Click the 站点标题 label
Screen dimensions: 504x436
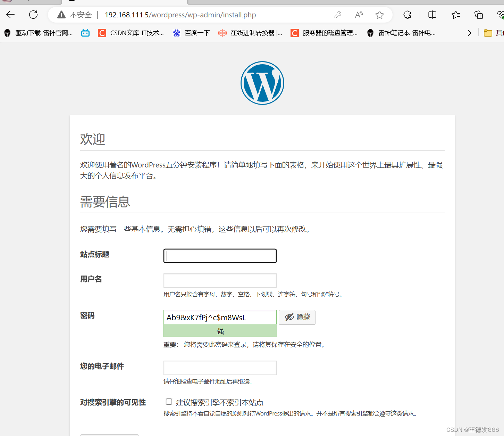tap(95, 254)
